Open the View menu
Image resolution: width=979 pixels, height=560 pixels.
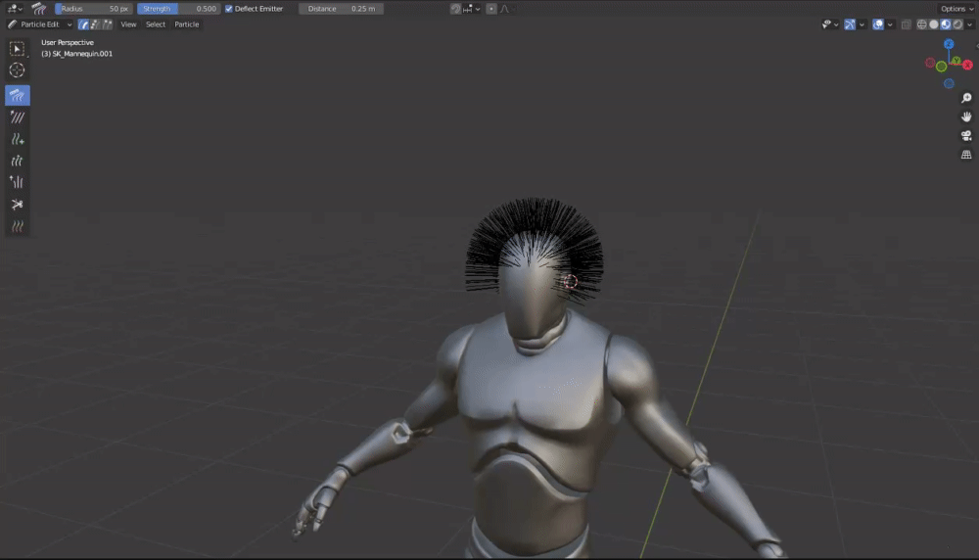pos(128,24)
